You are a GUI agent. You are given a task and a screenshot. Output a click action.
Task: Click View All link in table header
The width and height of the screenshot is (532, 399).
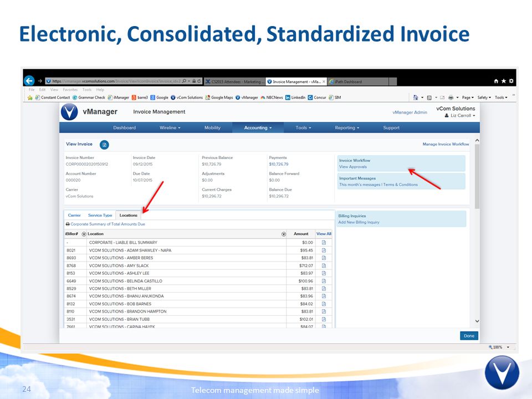[324, 234]
